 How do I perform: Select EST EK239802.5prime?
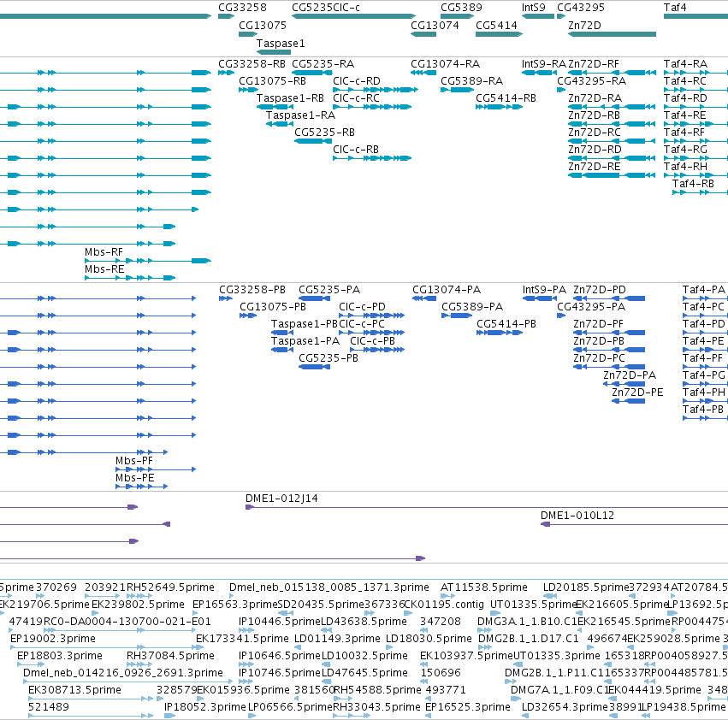(x=97, y=613)
